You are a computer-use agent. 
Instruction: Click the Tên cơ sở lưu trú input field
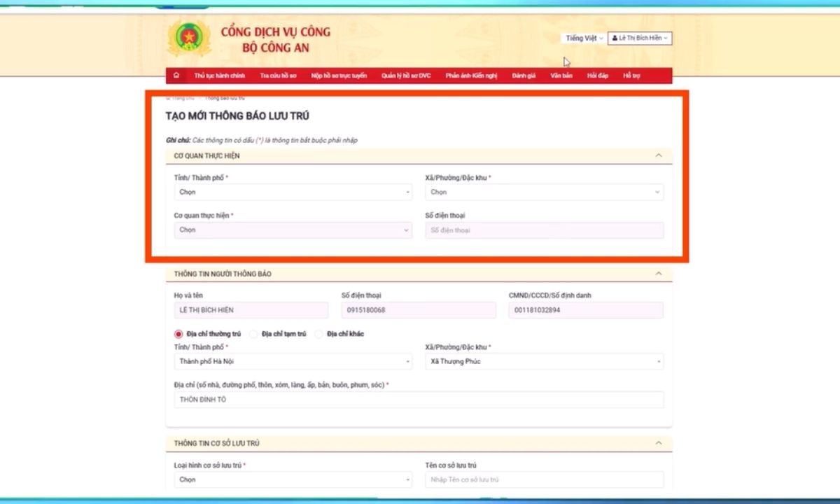(x=545, y=479)
